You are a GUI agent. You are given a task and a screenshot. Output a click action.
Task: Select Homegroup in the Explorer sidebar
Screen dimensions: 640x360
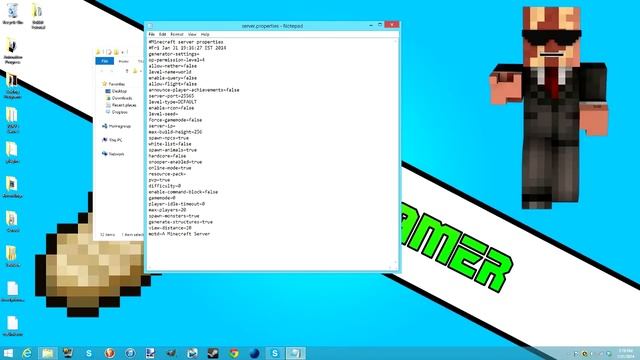[x=117, y=126]
